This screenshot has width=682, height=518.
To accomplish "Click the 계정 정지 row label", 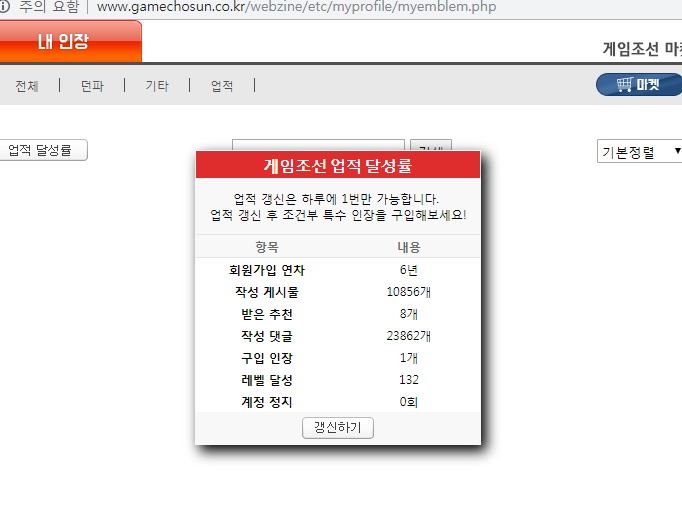I will (267, 402).
